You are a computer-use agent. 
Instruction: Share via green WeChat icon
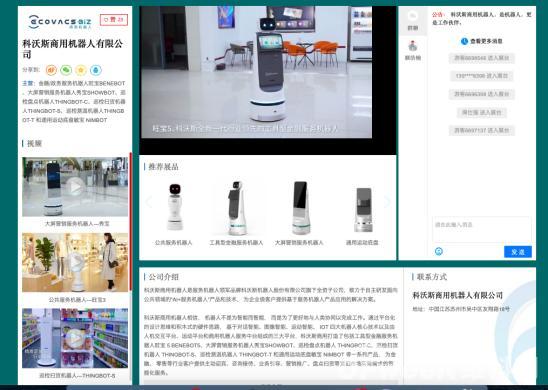coord(66,70)
